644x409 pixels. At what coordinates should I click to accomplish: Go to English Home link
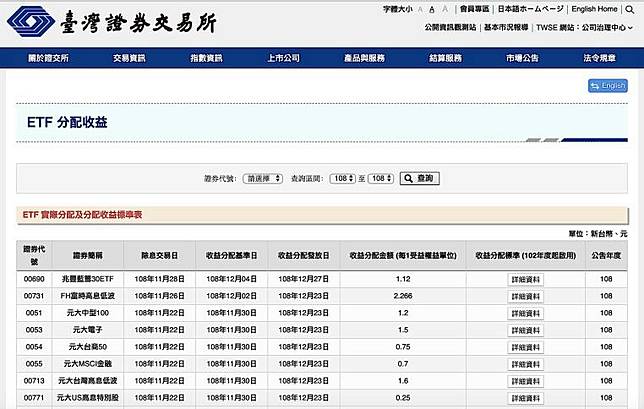[x=594, y=9]
